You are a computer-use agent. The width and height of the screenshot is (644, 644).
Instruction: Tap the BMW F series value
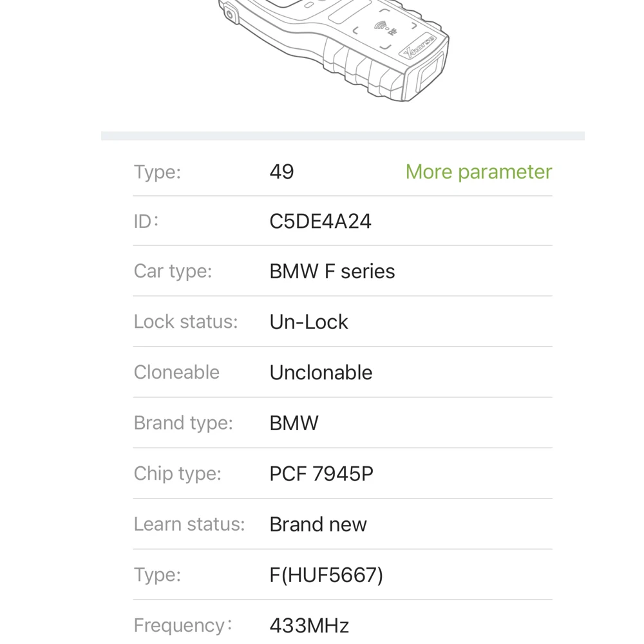(332, 272)
